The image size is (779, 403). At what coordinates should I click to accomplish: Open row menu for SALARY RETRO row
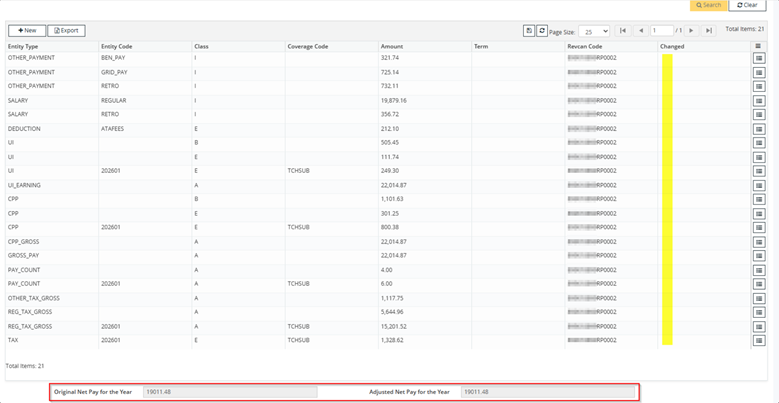tap(759, 115)
